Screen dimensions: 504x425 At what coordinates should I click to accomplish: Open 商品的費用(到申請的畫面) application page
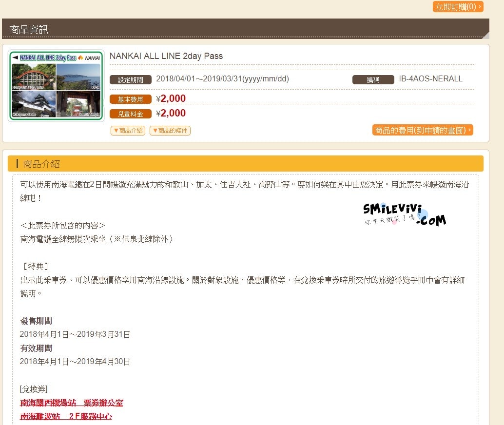[x=423, y=130]
